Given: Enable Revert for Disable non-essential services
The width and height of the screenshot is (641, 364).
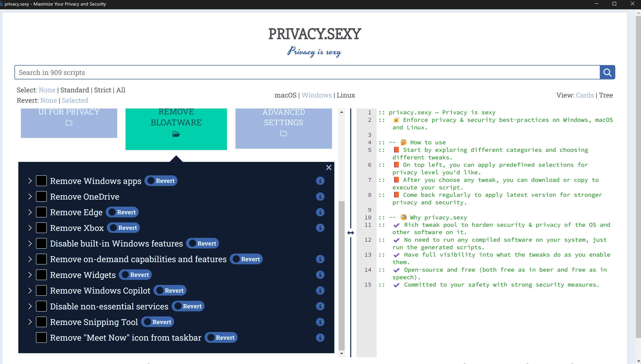Looking at the screenshot, I should tap(188, 306).
